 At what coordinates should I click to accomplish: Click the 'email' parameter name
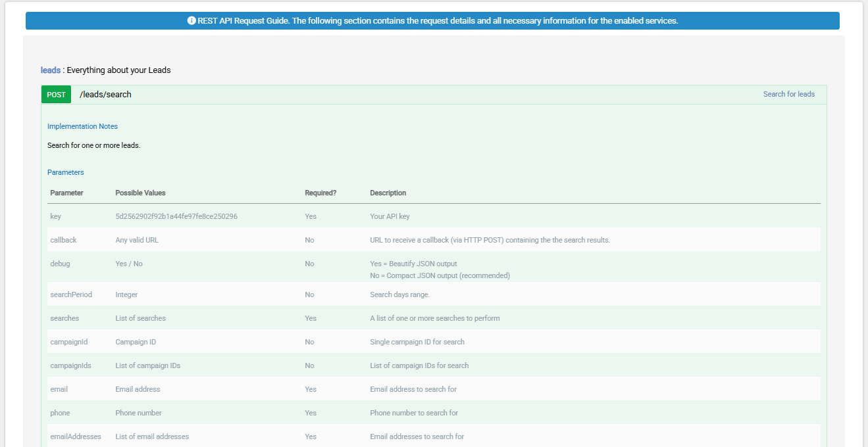[x=59, y=389]
